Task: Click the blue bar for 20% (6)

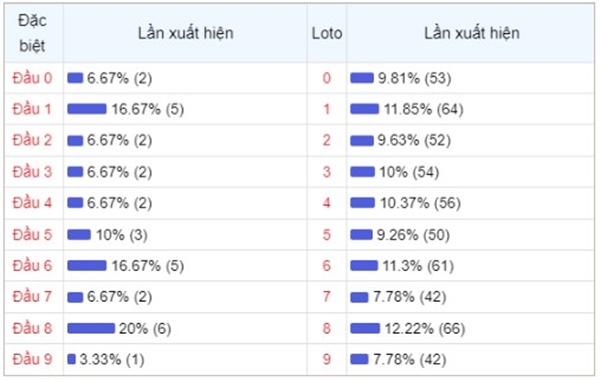Action: click(91, 328)
